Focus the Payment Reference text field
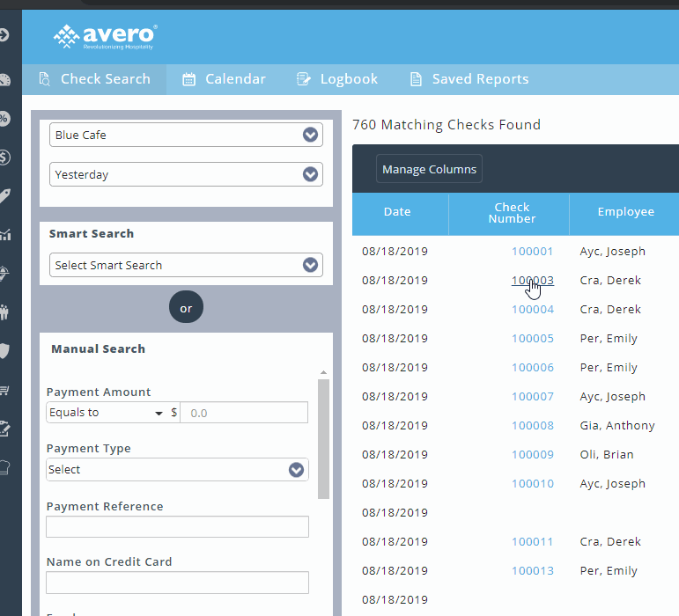This screenshot has width=679, height=616. 177,526
